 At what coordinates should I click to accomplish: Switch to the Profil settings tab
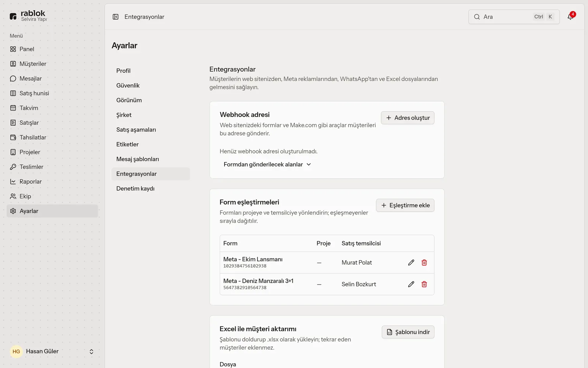(x=151, y=71)
